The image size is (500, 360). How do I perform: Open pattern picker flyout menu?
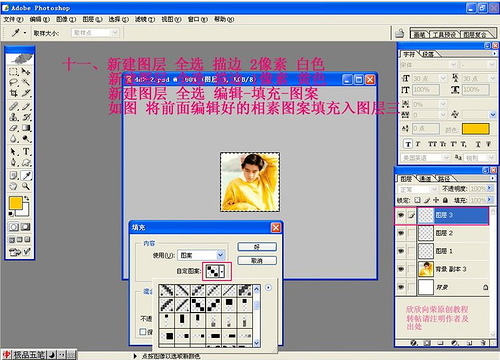pos(268,287)
